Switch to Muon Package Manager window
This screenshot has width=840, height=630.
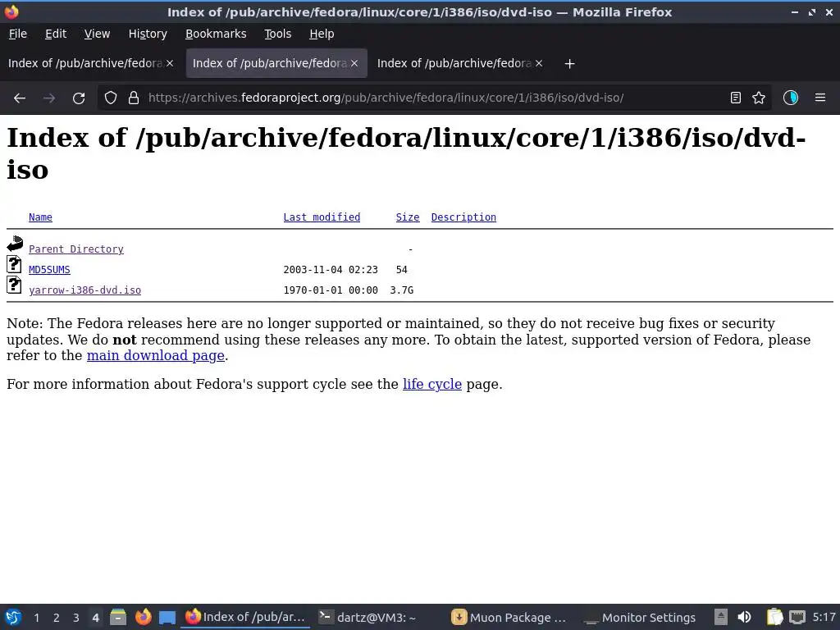coord(510,617)
